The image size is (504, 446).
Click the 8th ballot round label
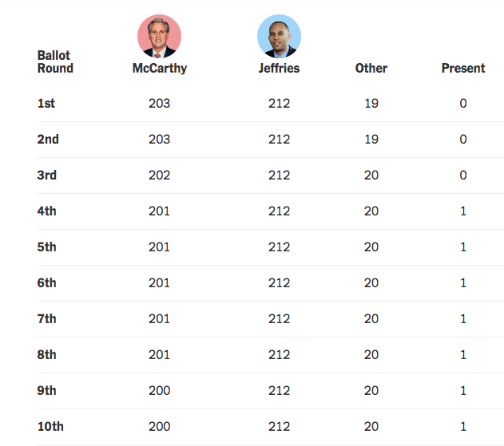tap(47, 355)
